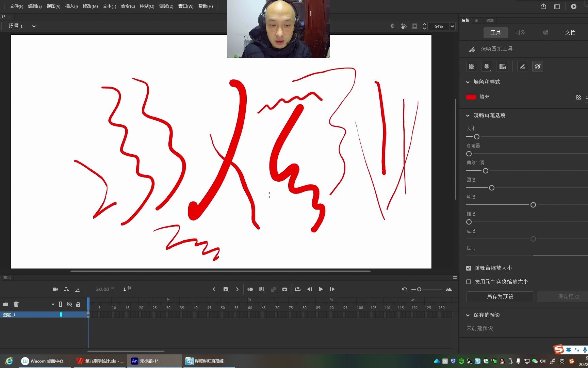The height and width of the screenshot is (368, 588).
Task: Uncheck 随舞台缩放大小 checkbox
Action: (x=469, y=268)
